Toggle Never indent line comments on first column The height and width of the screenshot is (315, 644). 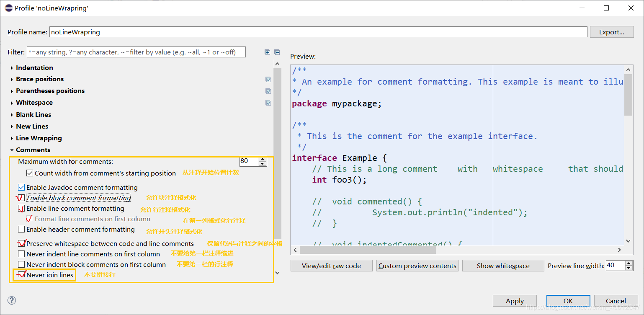click(x=21, y=254)
